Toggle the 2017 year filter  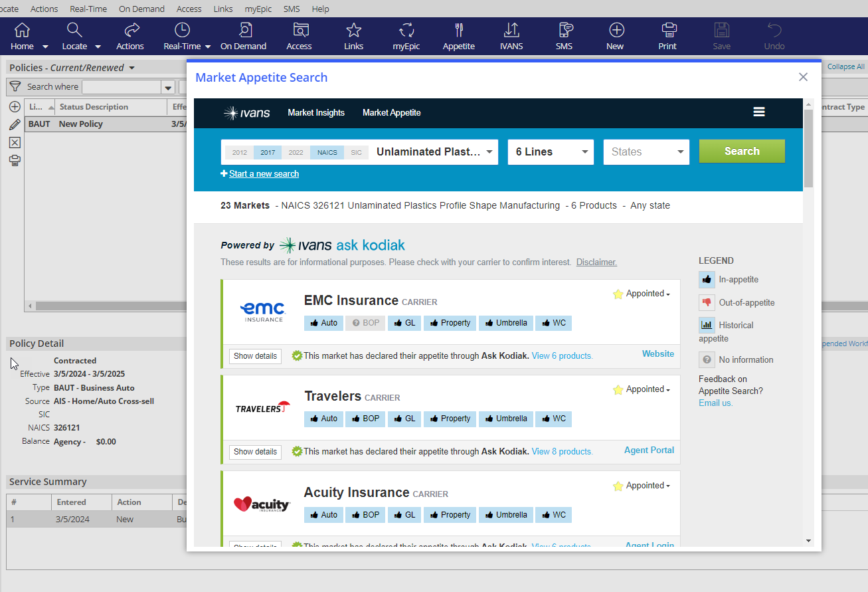pyautogui.click(x=268, y=152)
